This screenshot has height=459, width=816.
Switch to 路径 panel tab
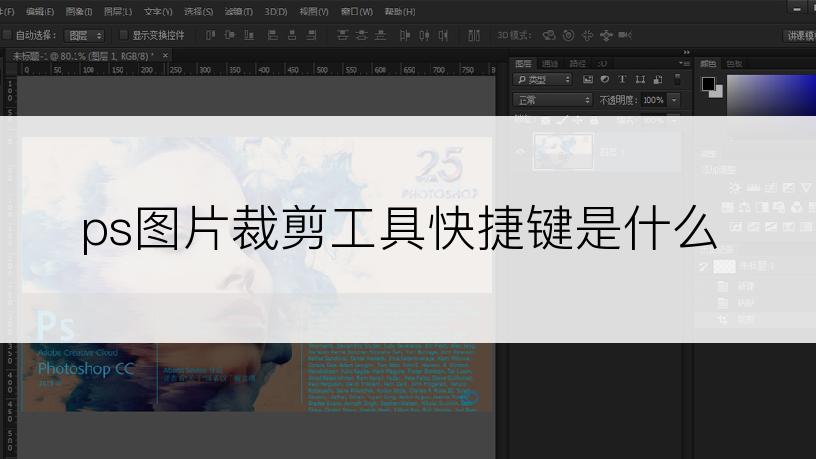(577, 63)
